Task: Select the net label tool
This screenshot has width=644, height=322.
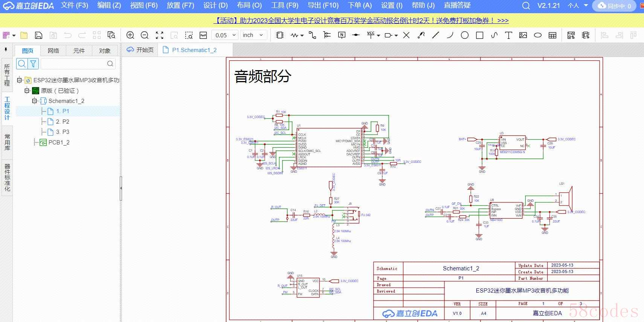Action: (342, 35)
